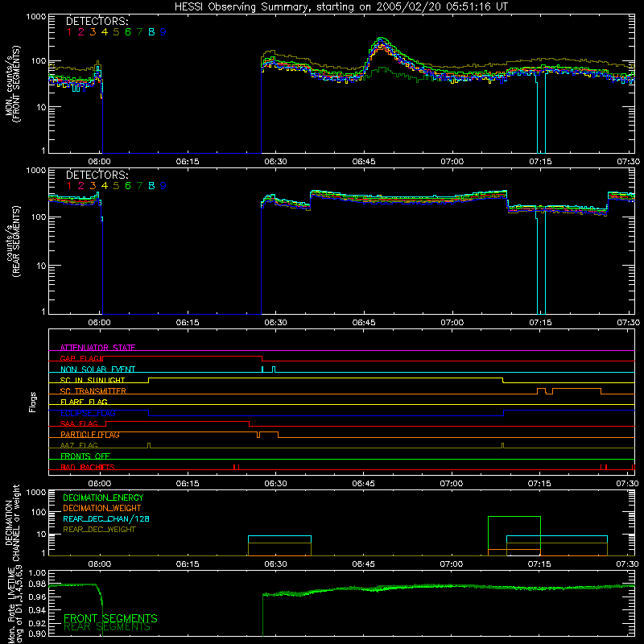Click the Mon. Rate LIVETIME axis title
This screenshot has width=644, height=644.
[x=15, y=606]
